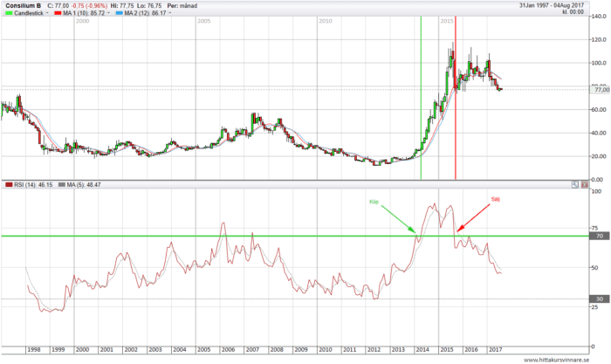Click the date range '31Jan 1997 - 04Aug 2017'
Viewport: 611px width, 364px height.
(552, 5)
